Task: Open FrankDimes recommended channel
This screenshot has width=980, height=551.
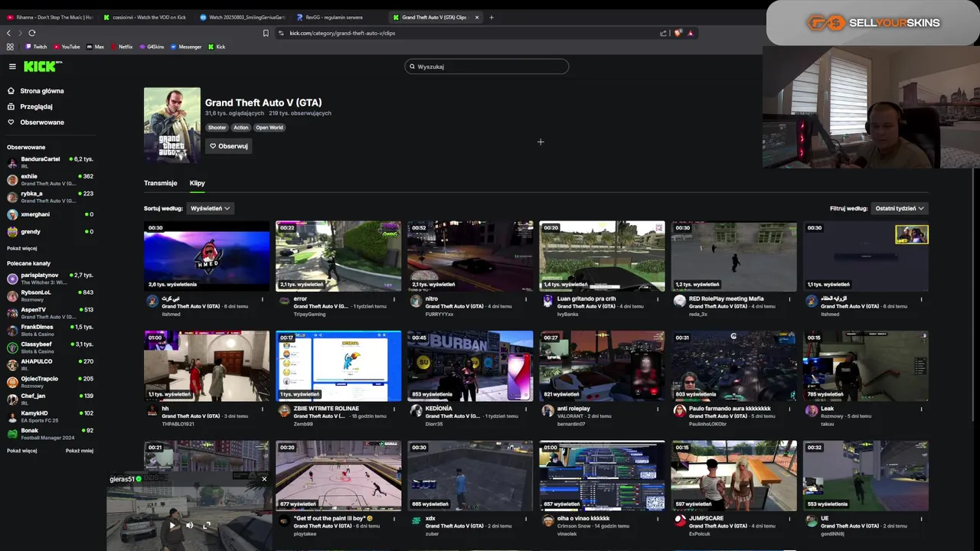Action: click(x=50, y=330)
